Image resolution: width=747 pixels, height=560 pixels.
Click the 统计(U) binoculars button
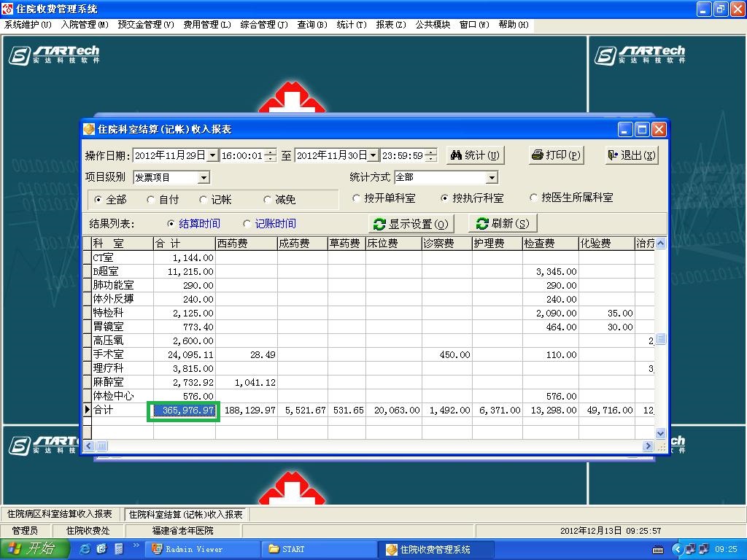click(x=475, y=155)
